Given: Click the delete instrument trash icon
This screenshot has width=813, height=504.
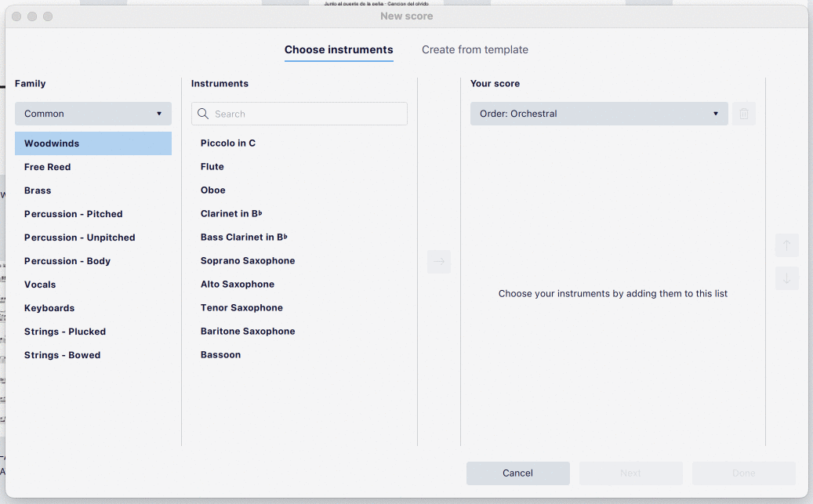Looking at the screenshot, I should click(743, 114).
